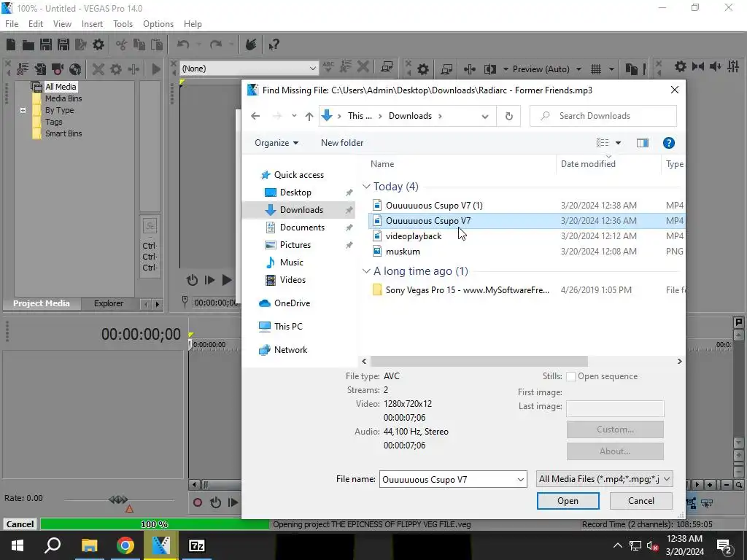The width and height of the screenshot is (747, 560).
Task: Click Back arrow in file dialog
Action: [x=255, y=116]
